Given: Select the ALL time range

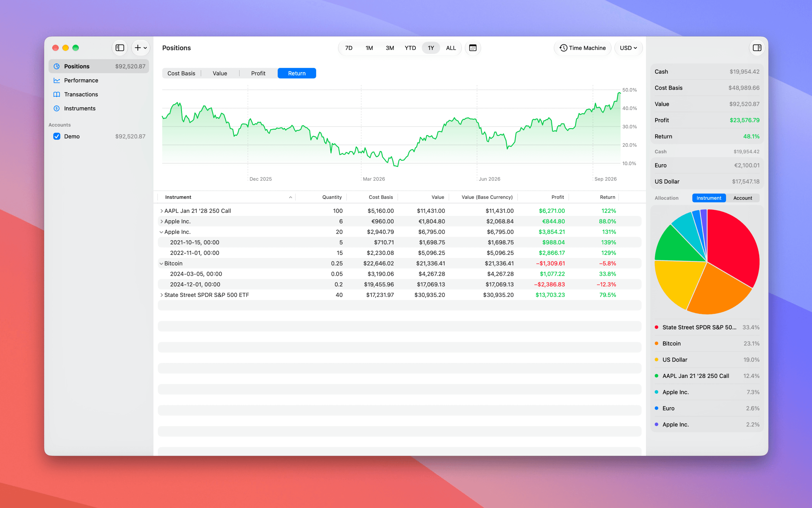Looking at the screenshot, I should (451, 48).
